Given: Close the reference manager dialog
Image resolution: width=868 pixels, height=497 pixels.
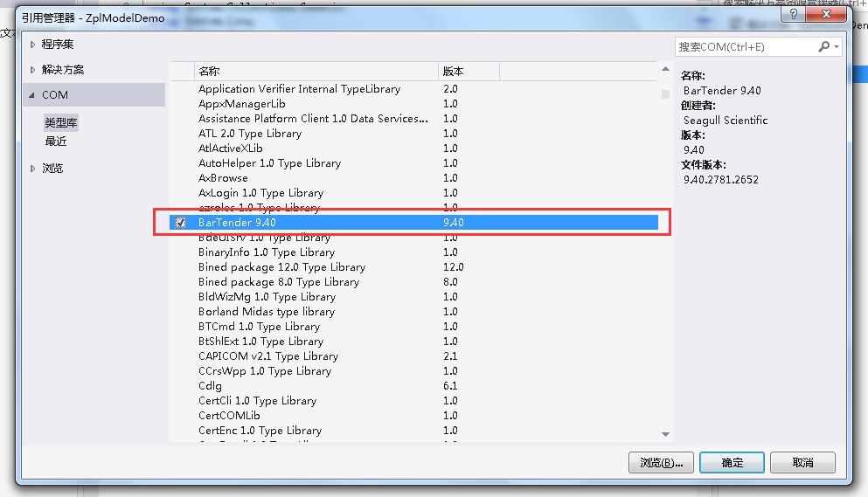Looking at the screenshot, I should [826, 14].
